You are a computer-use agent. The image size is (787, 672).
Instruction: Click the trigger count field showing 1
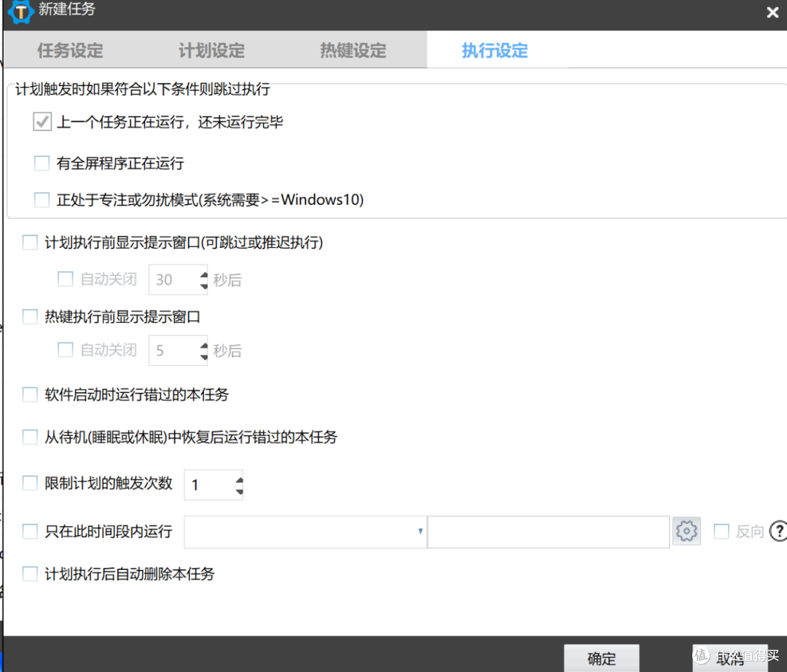pos(214,485)
